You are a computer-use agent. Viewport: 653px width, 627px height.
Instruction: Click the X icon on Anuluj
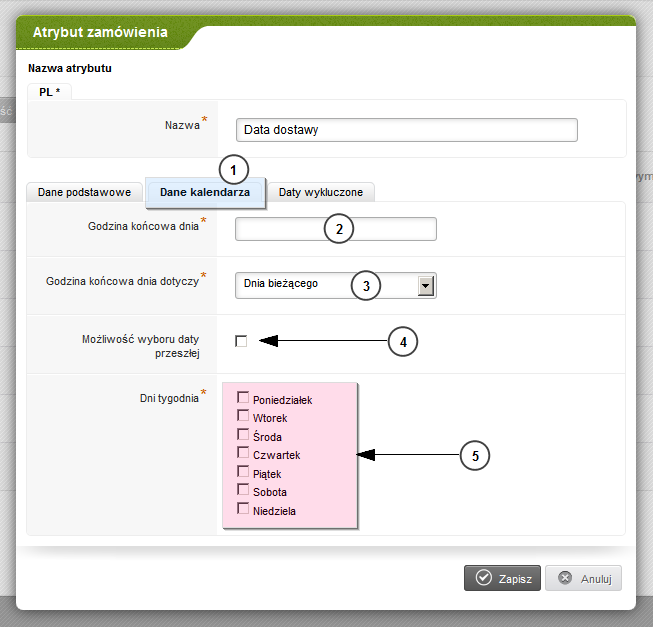pos(565,578)
